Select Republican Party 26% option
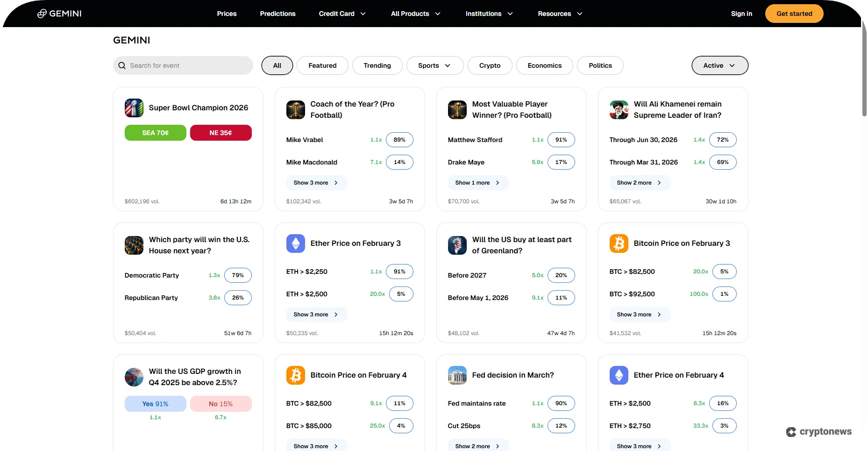 (x=238, y=298)
